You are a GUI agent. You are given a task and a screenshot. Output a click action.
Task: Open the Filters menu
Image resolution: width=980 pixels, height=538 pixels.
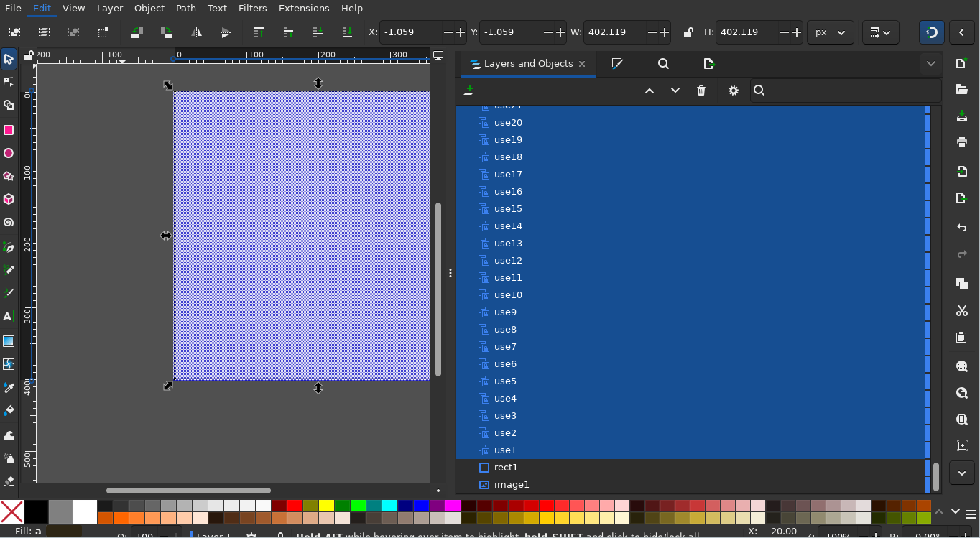point(253,8)
